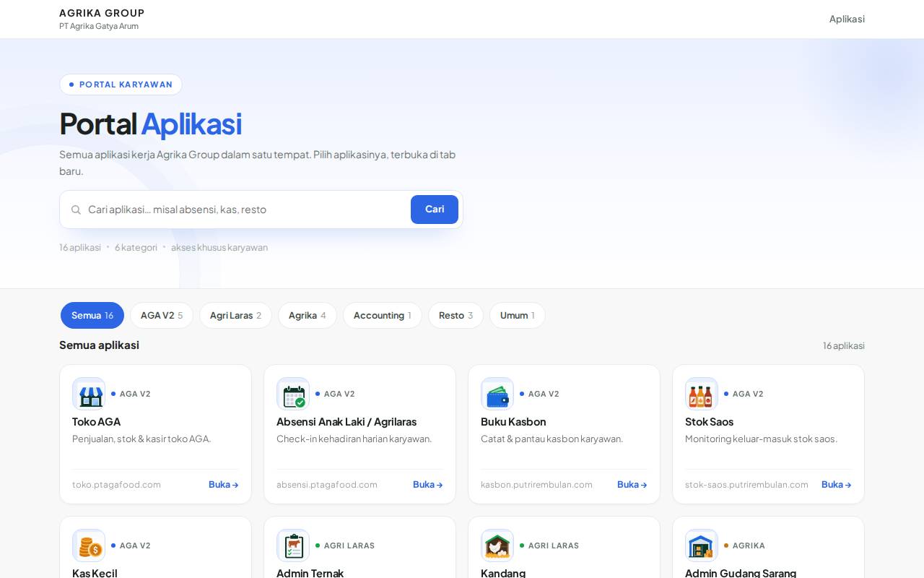924x578 pixels.
Task: Click Check-in kehadiran harian karyawan description
Action: tap(354, 439)
